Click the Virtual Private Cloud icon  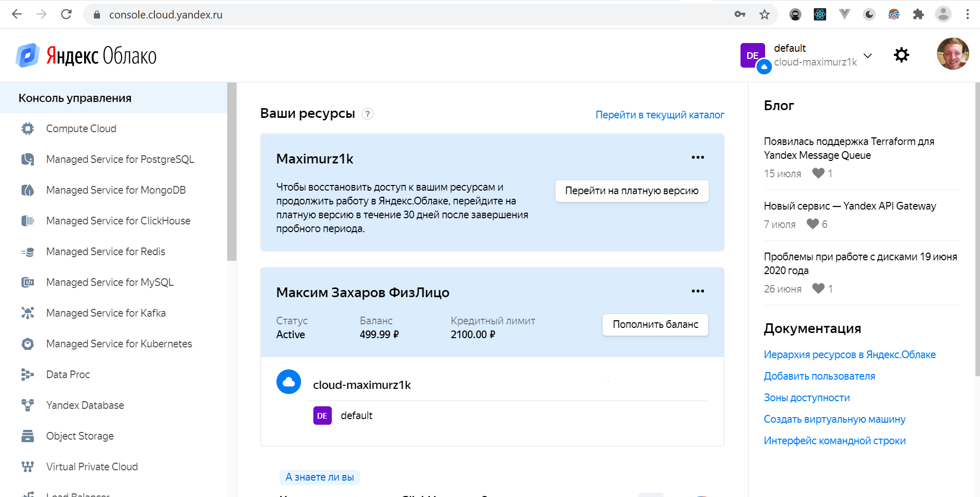pos(28,467)
